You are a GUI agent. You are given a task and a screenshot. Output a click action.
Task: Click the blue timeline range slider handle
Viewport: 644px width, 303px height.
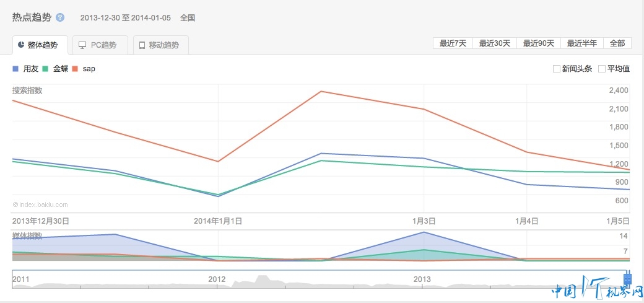point(627,279)
